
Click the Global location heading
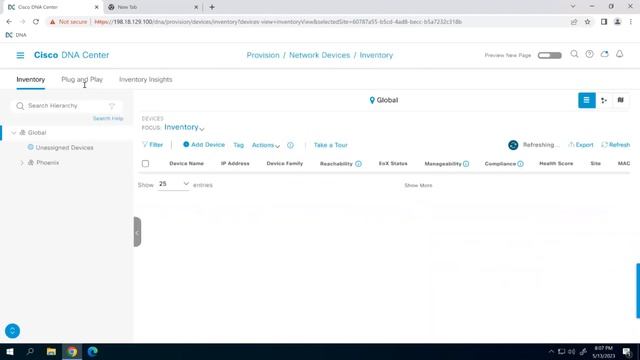tap(384, 100)
